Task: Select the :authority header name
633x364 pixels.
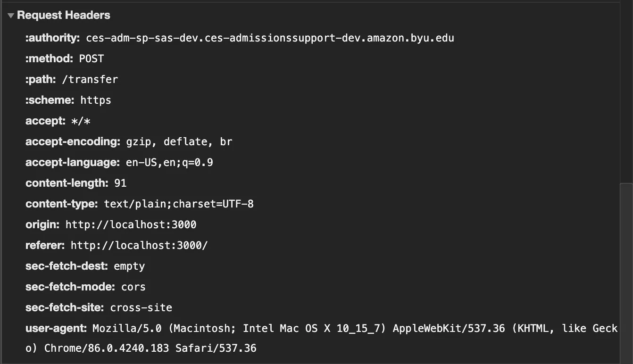Action: tap(52, 38)
